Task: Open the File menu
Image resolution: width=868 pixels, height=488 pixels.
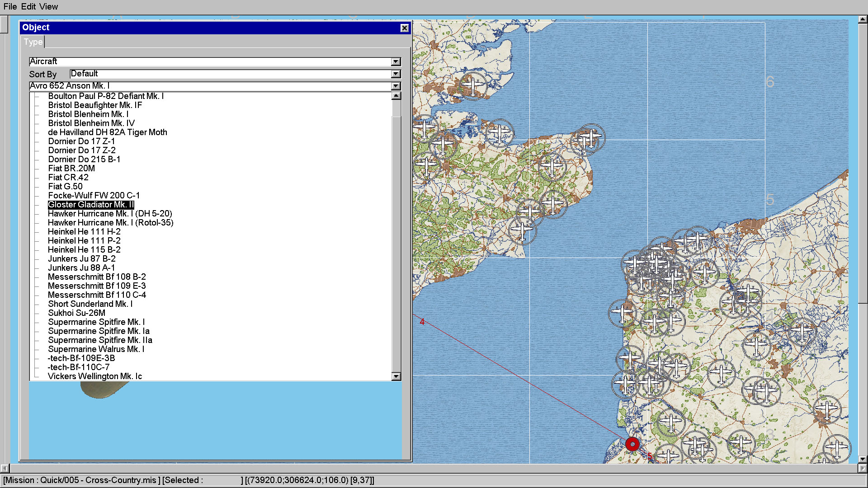Action: [10, 6]
